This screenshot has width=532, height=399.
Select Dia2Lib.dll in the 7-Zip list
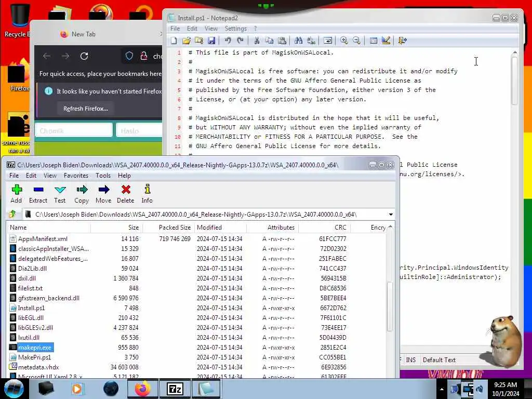coord(32,269)
